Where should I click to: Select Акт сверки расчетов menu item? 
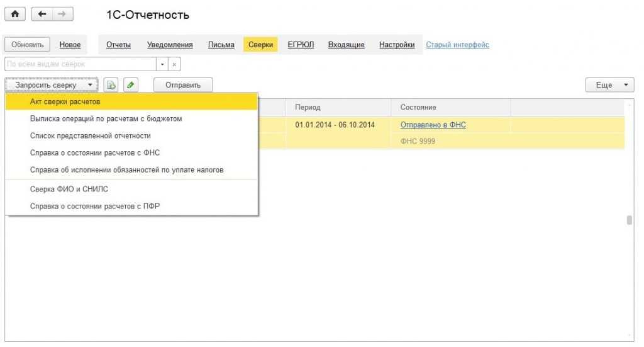click(x=65, y=101)
